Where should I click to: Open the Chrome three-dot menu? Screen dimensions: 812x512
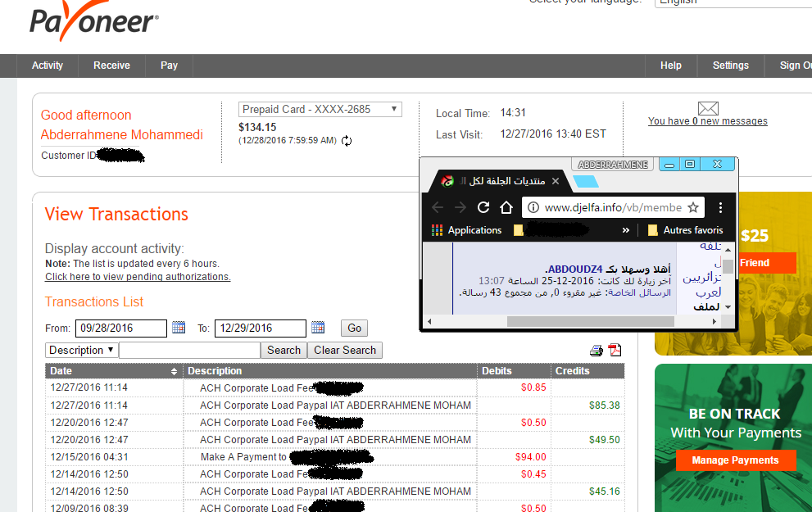pyautogui.click(x=720, y=207)
